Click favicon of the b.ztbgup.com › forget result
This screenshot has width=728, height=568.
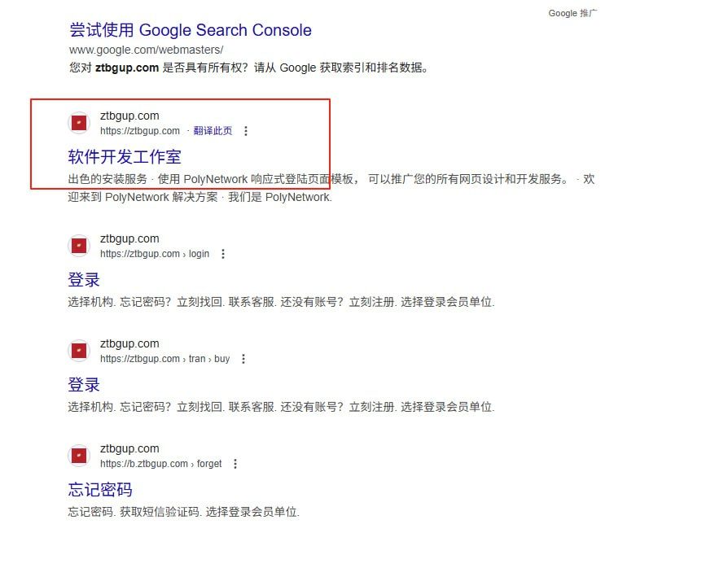(x=79, y=455)
